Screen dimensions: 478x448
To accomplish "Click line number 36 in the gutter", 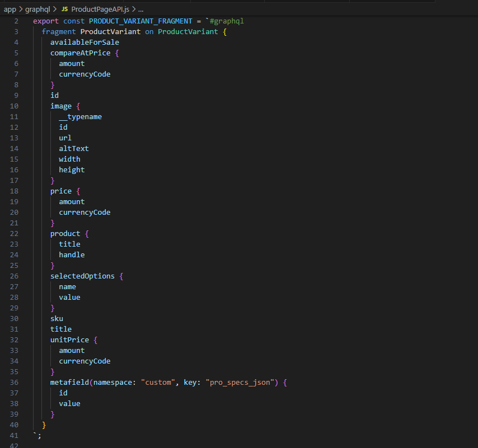I will (14, 383).
